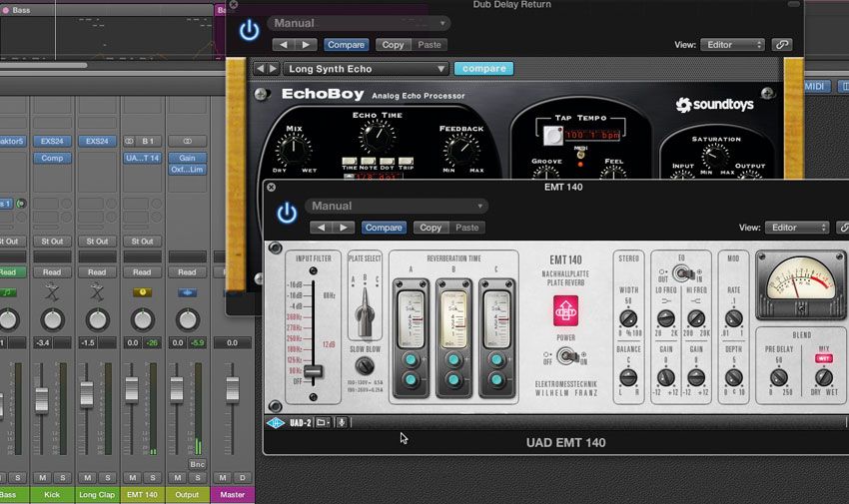This screenshot has height=504, width=849.
Task: Click Compare in the Dub Delay Return header
Action: [346, 45]
